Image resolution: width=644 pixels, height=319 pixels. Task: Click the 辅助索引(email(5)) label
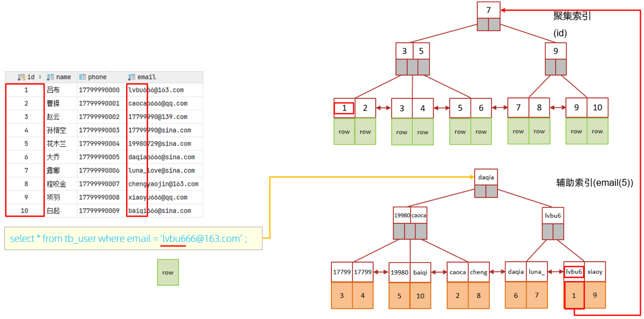tap(594, 183)
